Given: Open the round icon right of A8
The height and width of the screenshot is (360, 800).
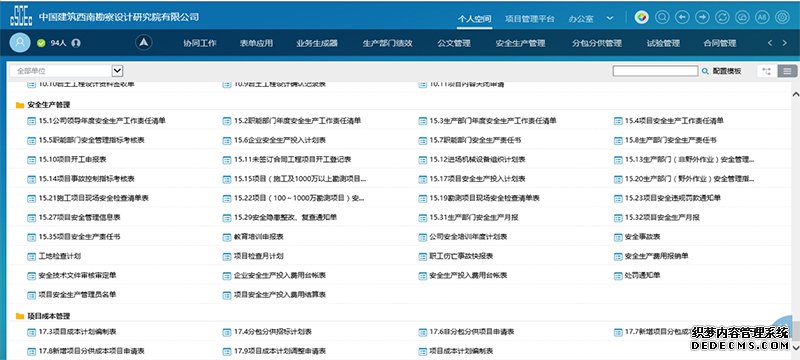Looking at the screenshot, I should pos(782,18).
